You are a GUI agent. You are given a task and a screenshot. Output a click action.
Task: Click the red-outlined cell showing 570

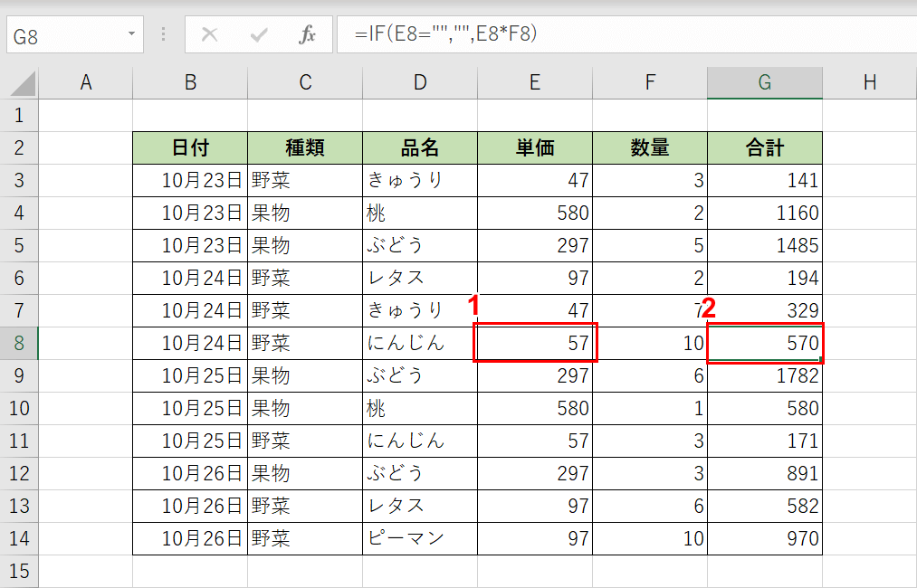point(765,343)
